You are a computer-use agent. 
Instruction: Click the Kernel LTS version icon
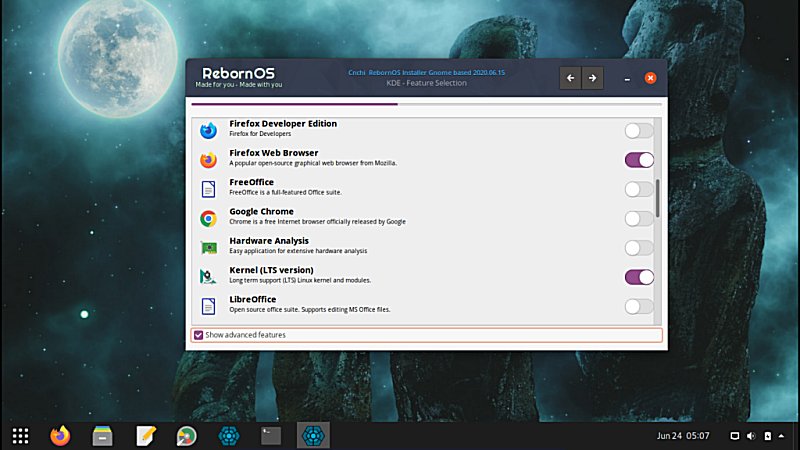(208, 277)
